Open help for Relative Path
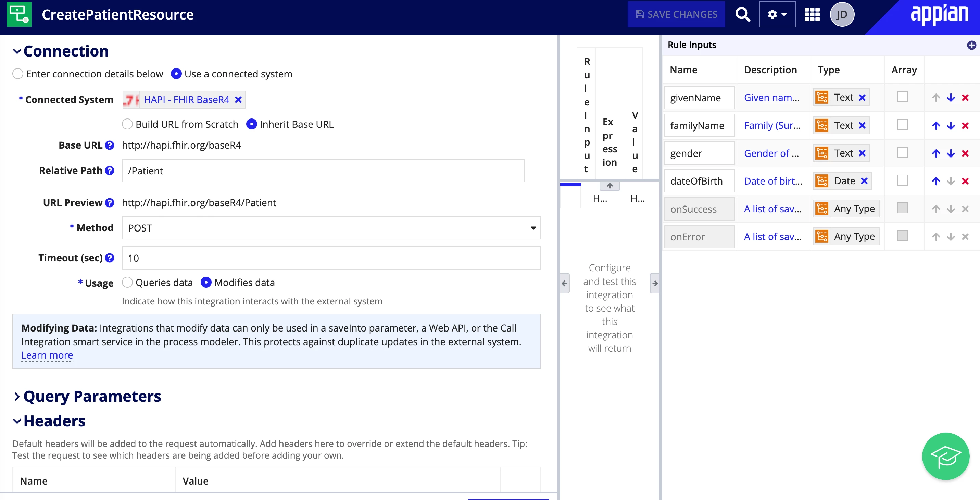Screen dimensions: 980x500 click(110, 171)
